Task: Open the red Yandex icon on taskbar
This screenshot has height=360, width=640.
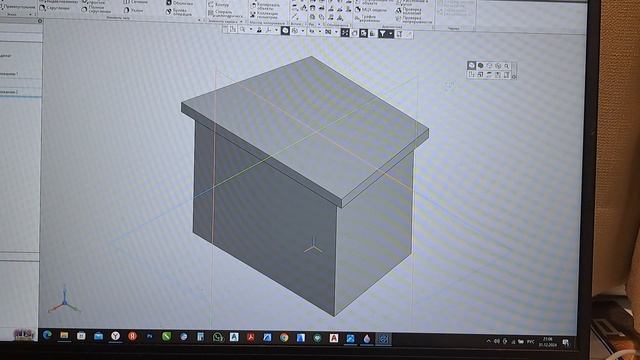Action: 132,336
